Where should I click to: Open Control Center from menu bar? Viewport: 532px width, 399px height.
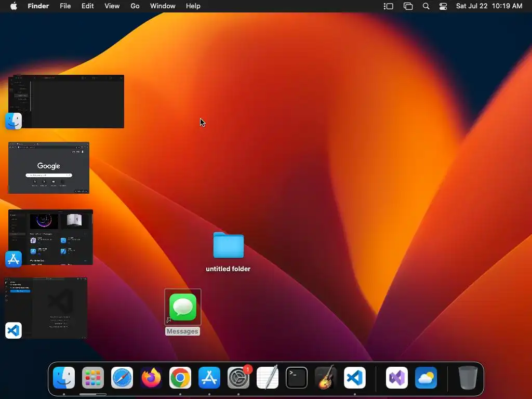click(443, 6)
